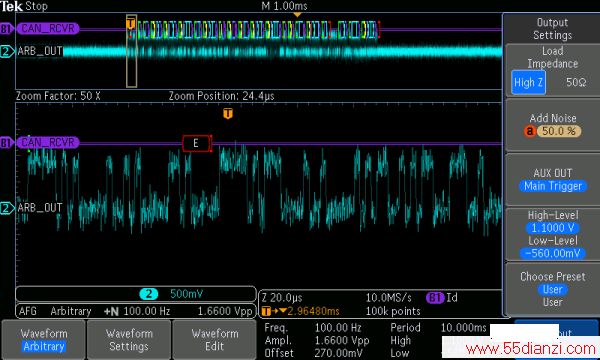The width and height of the screenshot is (600, 360).
Task: Click channel 2 badge next to lower ARB_OUT
Action: 7,209
